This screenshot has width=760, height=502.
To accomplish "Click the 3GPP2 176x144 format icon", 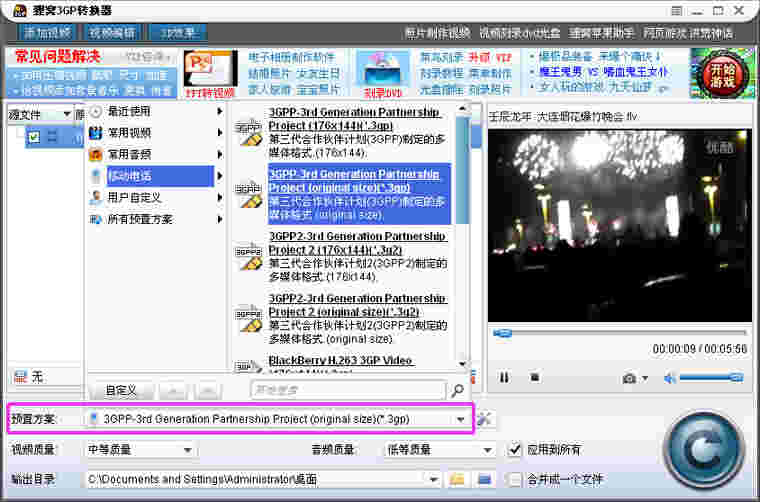I will coord(249,257).
